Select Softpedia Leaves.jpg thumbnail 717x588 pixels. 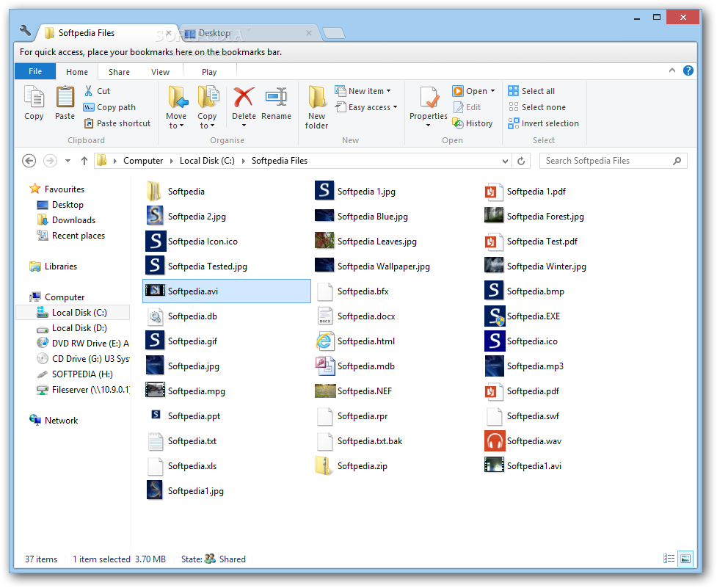pyautogui.click(x=324, y=240)
